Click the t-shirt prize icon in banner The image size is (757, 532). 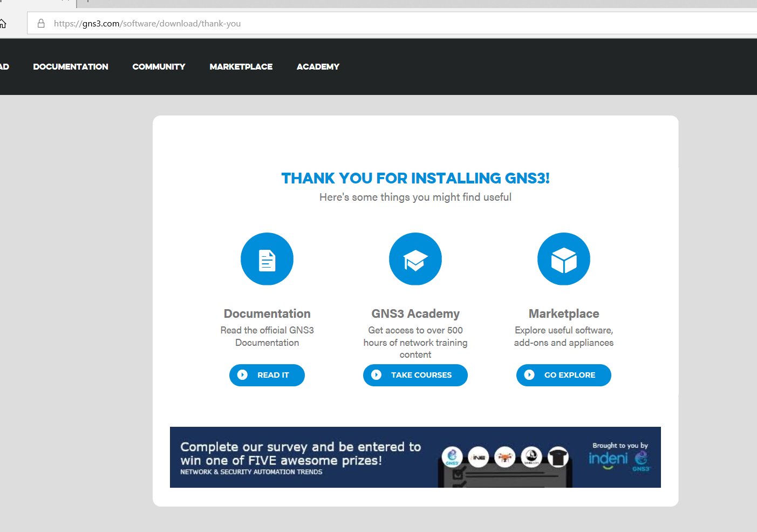coord(558,458)
